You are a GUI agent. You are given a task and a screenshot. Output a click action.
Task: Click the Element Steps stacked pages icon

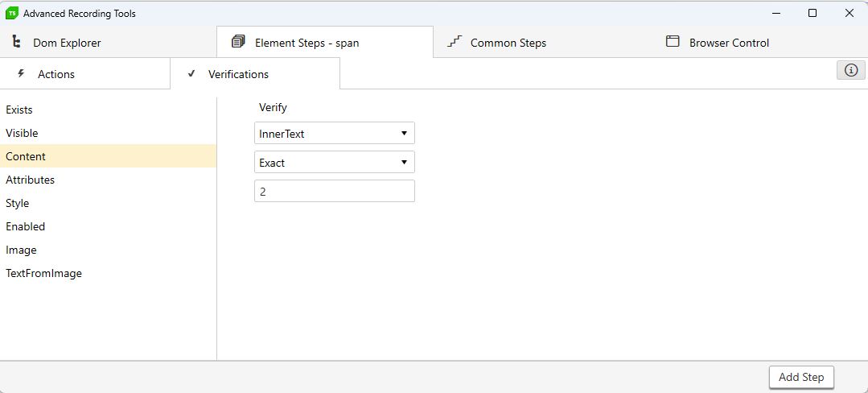click(238, 42)
